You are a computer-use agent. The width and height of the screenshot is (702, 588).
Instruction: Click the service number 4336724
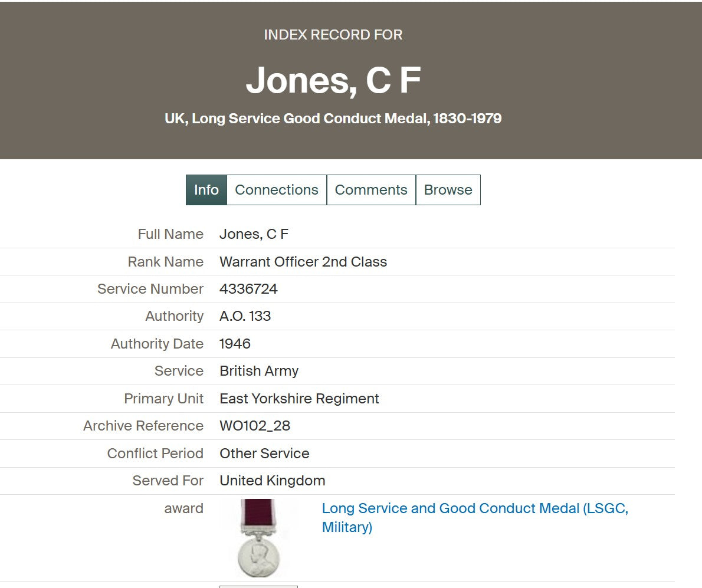click(x=248, y=289)
